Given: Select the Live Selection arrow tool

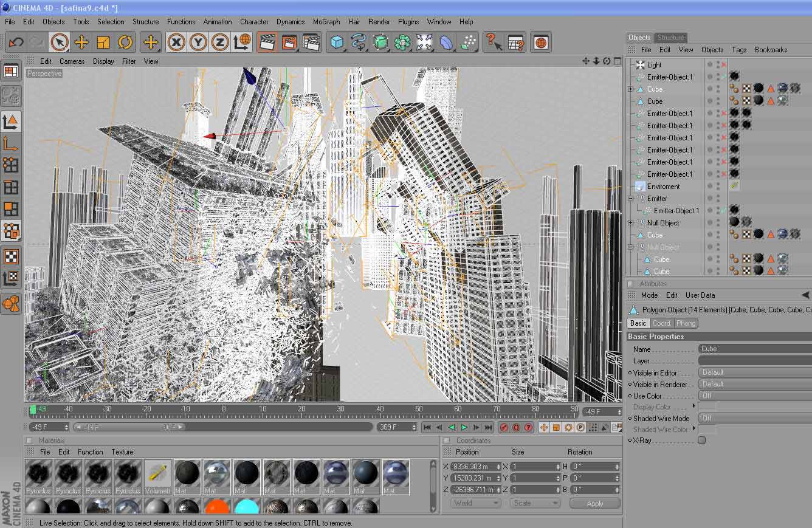Looking at the screenshot, I should click(59, 42).
